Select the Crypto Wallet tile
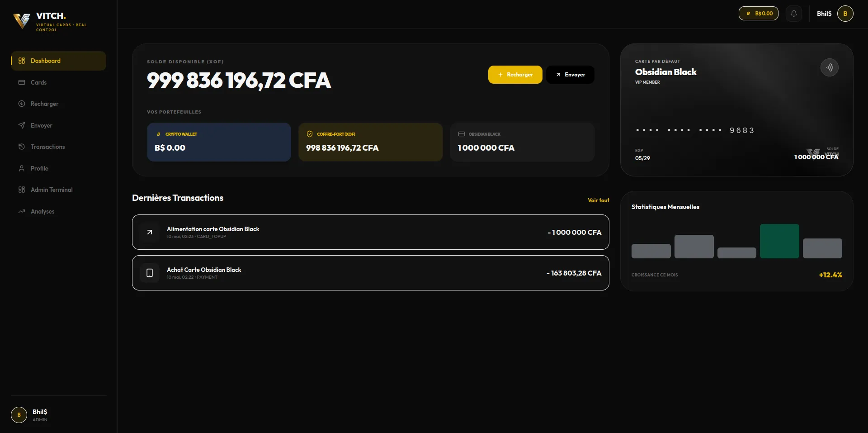Viewport: 868px width, 433px height. coord(219,142)
